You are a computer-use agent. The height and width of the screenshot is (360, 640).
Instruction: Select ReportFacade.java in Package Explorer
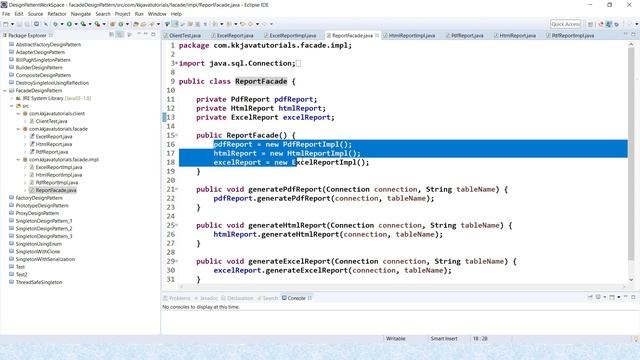pos(56,190)
